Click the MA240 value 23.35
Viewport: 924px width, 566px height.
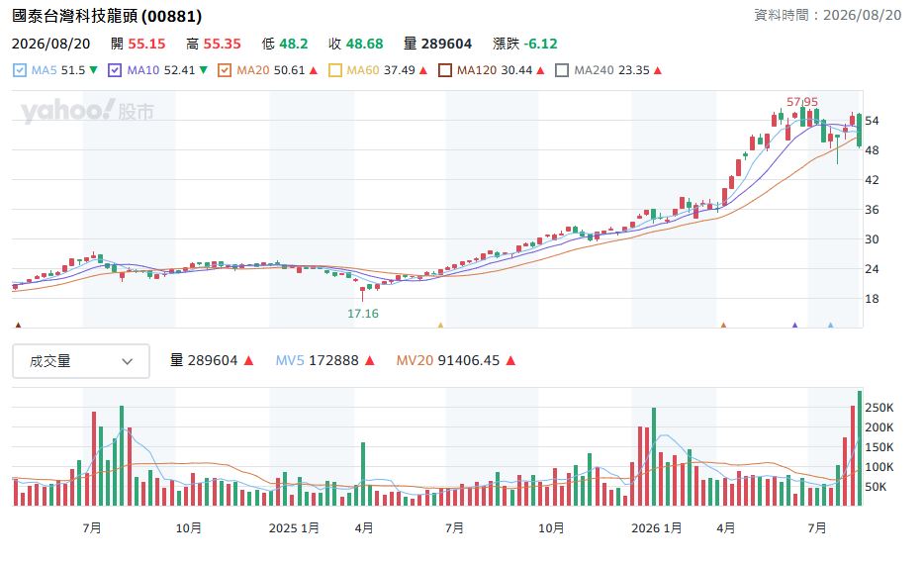pyautogui.click(x=634, y=70)
